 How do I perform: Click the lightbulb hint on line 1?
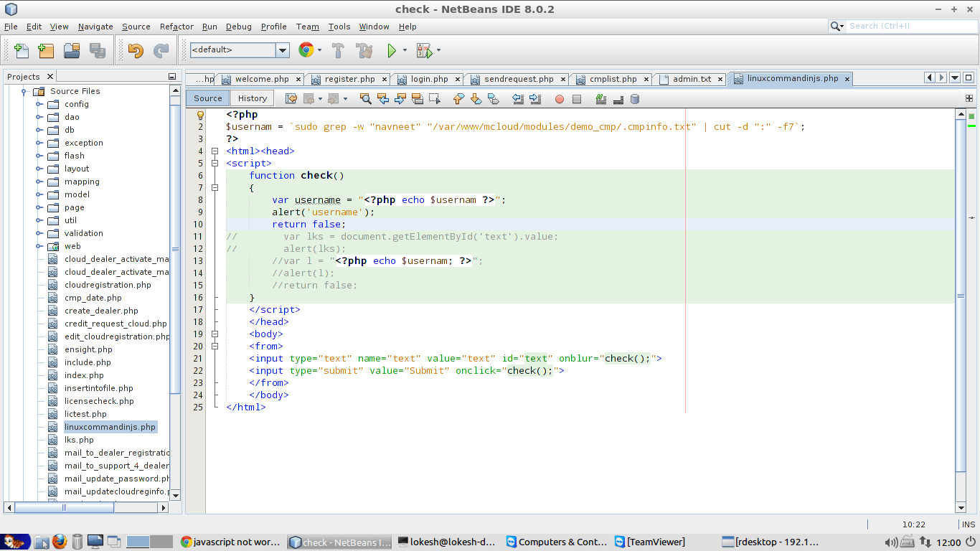click(201, 115)
